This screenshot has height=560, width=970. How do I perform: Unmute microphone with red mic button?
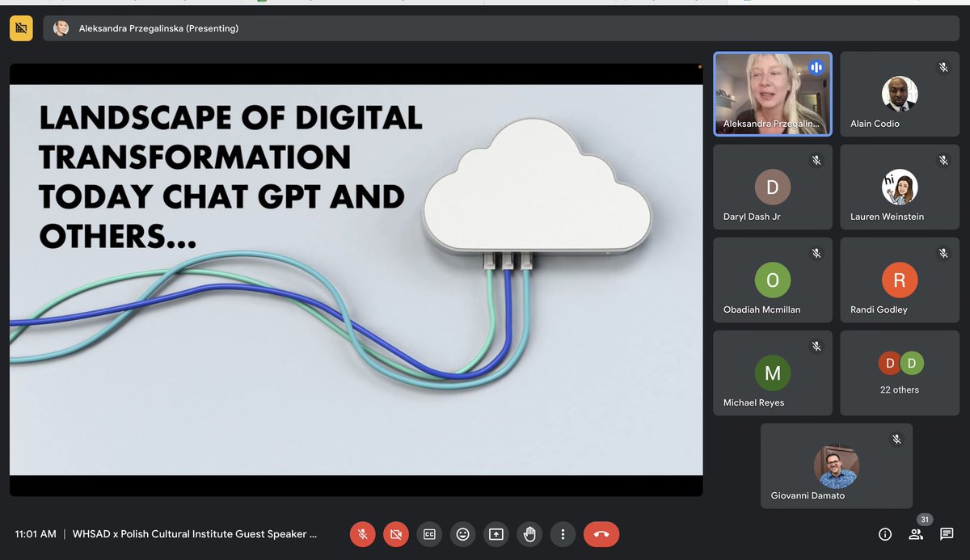point(363,534)
